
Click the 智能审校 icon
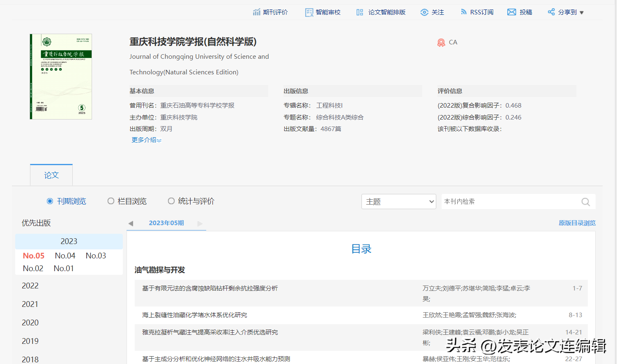point(309,12)
